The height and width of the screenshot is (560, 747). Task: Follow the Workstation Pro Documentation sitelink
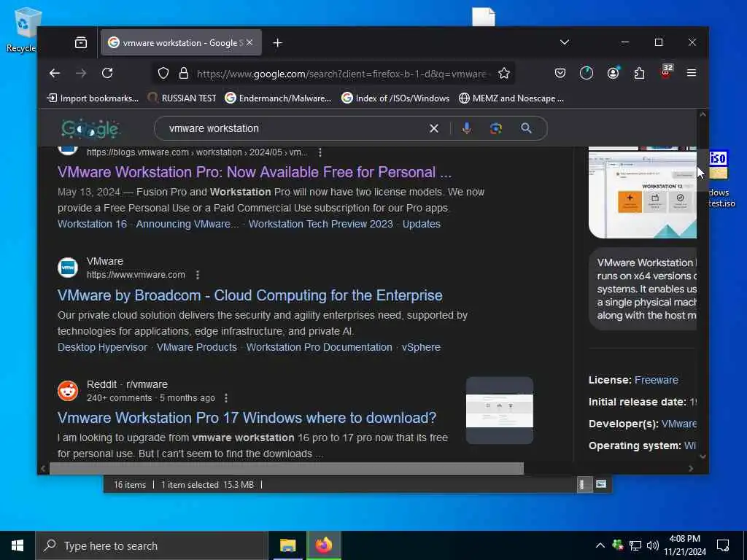point(320,347)
